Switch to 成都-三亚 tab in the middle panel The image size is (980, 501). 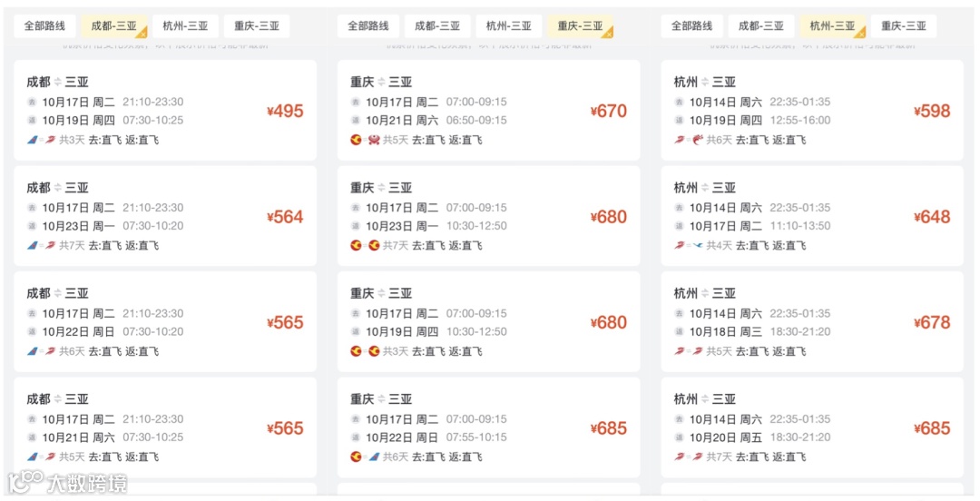tap(437, 26)
